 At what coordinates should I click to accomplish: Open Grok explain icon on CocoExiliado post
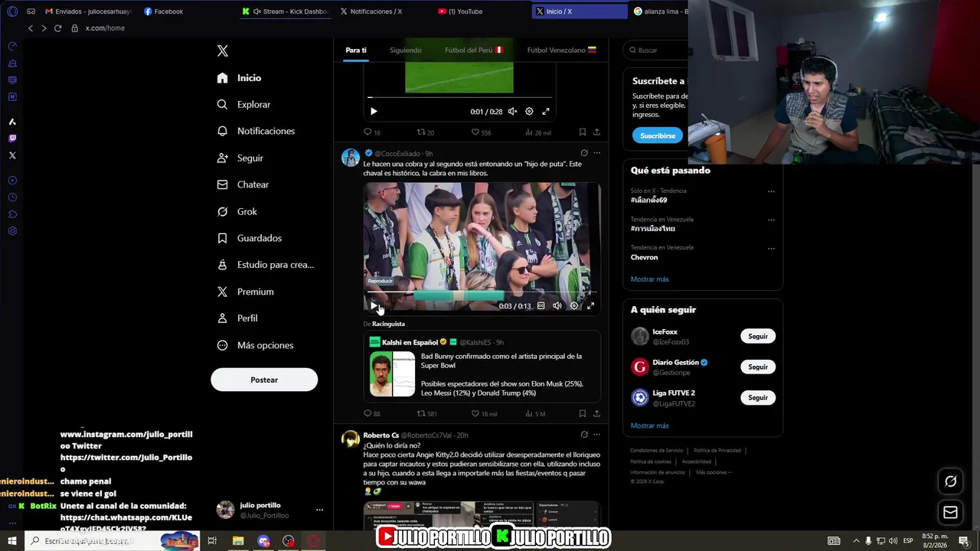[584, 153]
